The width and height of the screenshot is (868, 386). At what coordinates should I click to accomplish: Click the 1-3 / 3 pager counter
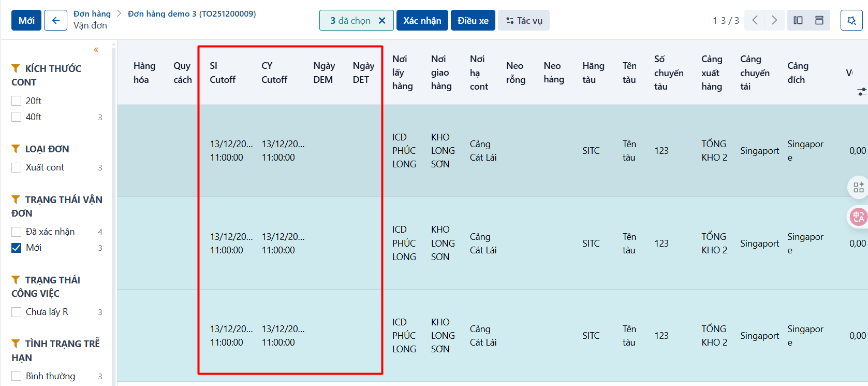[x=726, y=21]
